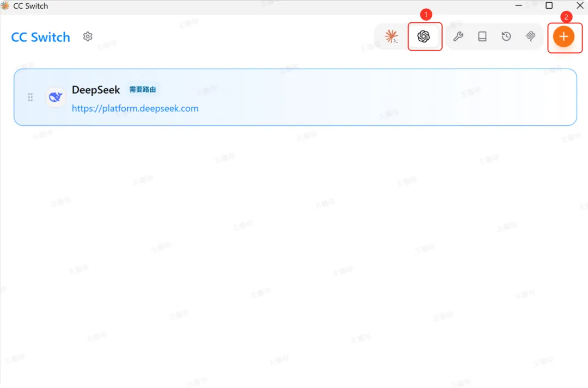Click the CC Switch title bar icon
This screenshot has height=388, width=588.
[x=5, y=5]
